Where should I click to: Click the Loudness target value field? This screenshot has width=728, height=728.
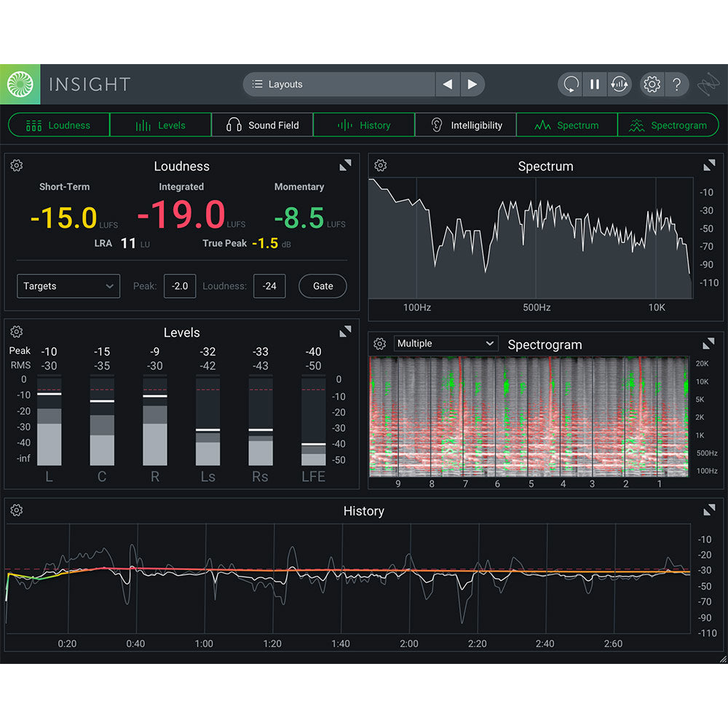[x=269, y=286]
